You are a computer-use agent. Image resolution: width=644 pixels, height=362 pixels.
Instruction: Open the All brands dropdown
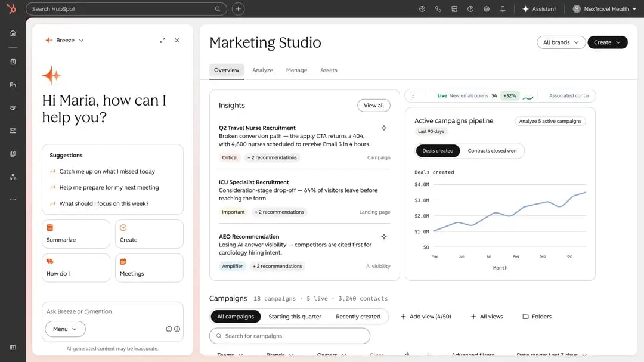(561, 42)
